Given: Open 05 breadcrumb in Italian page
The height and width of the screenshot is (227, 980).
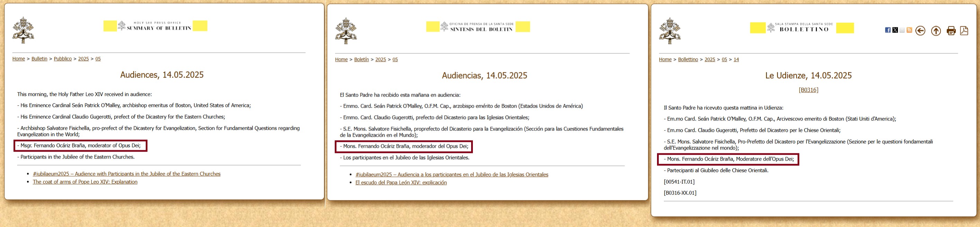Looking at the screenshot, I should coord(724,59).
